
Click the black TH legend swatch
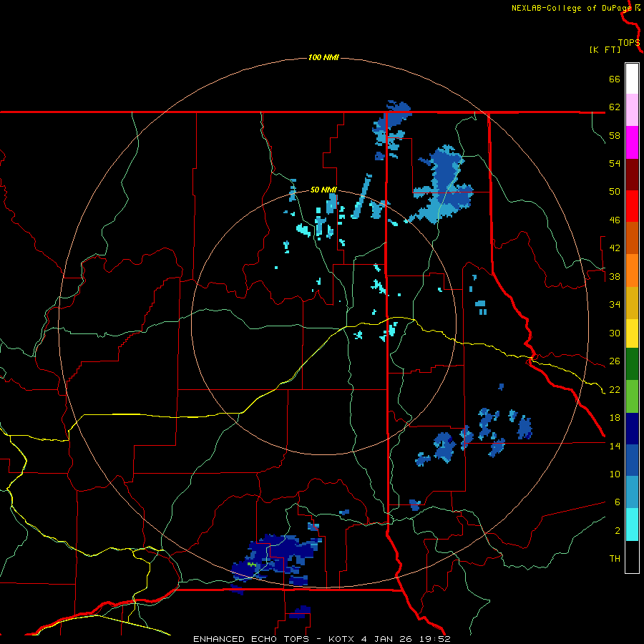pos(632,557)
